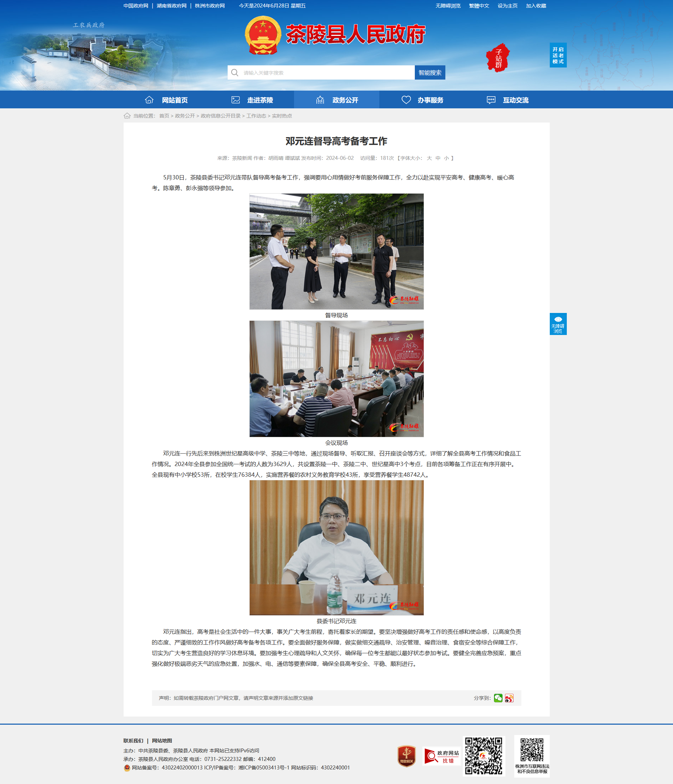
Task: Click the footer phone 0731-25222332
Action: point(223,759)
